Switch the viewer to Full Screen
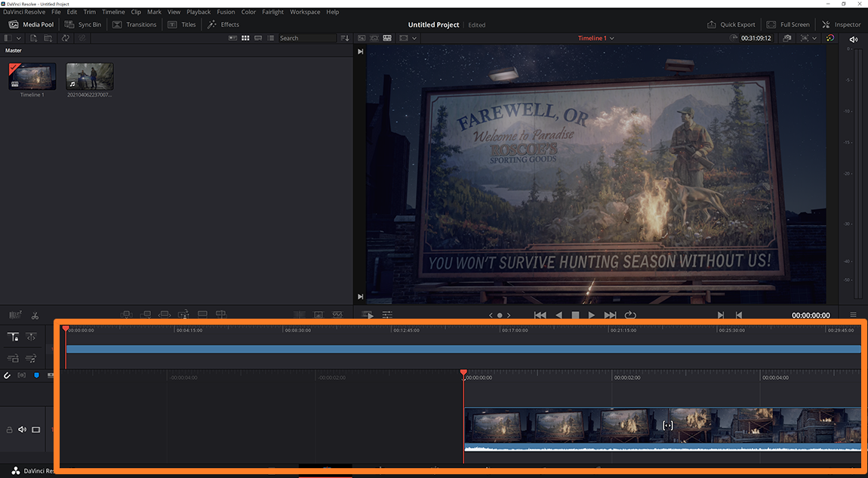Screen dimensions: 868x478 point(788,24)
